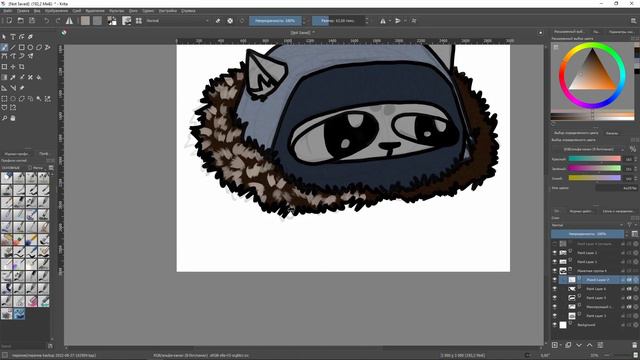Select the Line tool
Screen dimensions: 640x360
(x=13, y=47)
